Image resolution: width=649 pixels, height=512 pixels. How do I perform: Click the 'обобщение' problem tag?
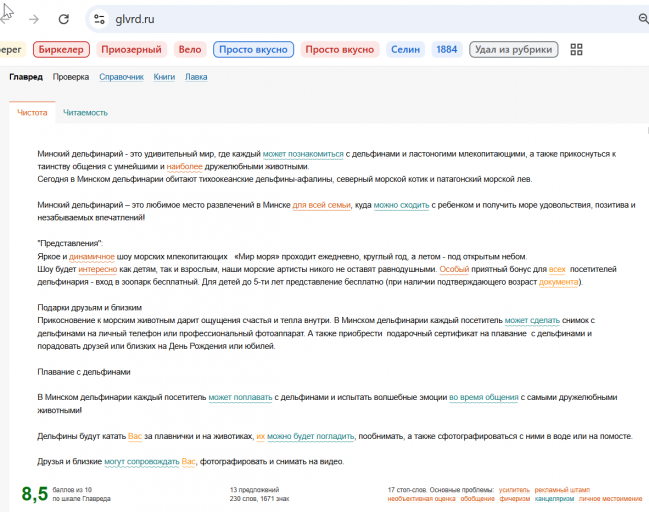477,499
